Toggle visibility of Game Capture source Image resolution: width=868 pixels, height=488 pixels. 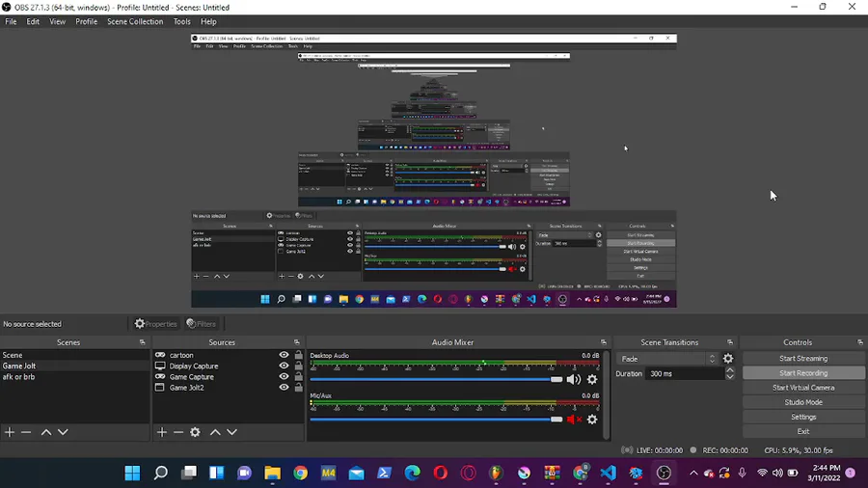pos(284,377)
